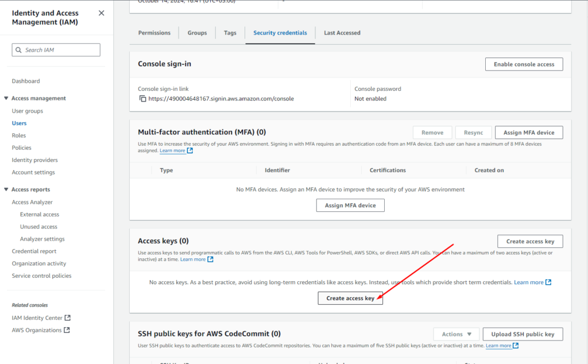
Task: Copy the console sign-in link
Action: coord(143,99)
